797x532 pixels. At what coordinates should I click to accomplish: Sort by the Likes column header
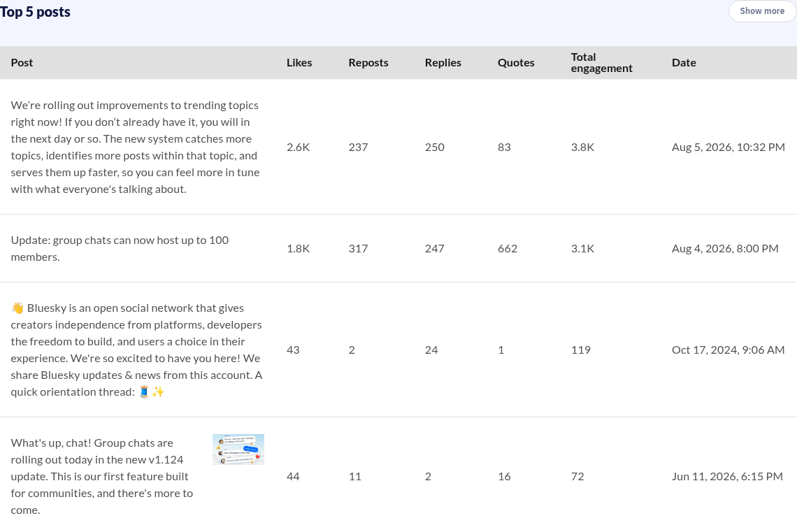click(299, 62)
